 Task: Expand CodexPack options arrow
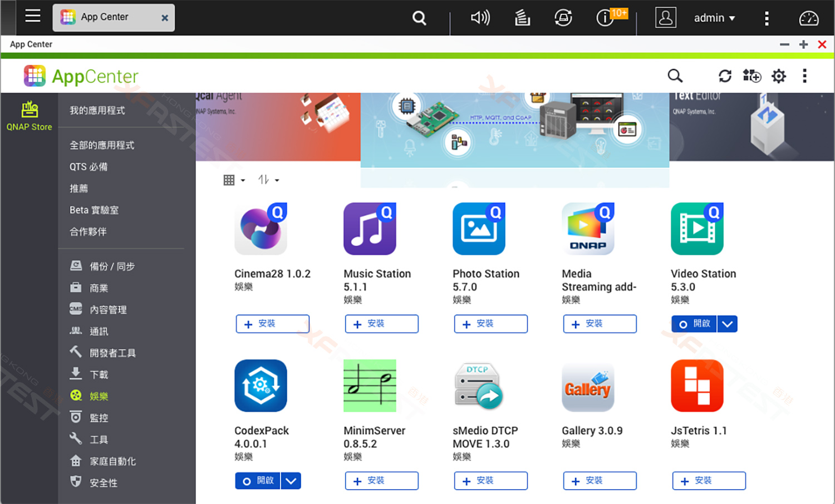pyautogui.click(x=291, y=481)
